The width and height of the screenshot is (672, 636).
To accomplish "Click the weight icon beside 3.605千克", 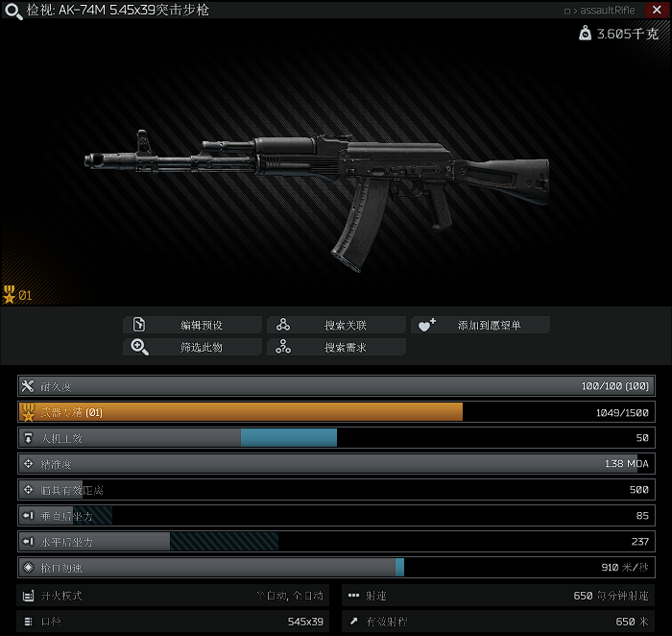I will pyautogui.click(x=585, y=33).
